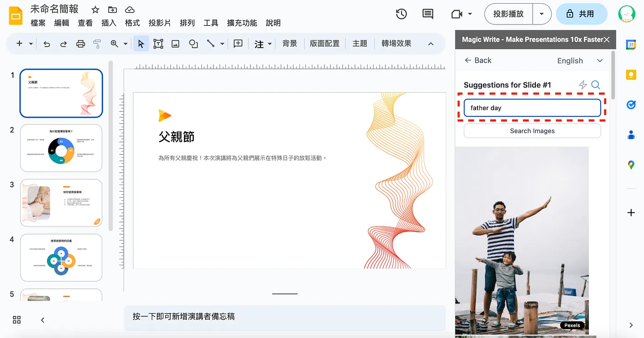Open Google Maps in side panel
The width and height of the screenshot is (644, 338).
(x=631, y=165)
